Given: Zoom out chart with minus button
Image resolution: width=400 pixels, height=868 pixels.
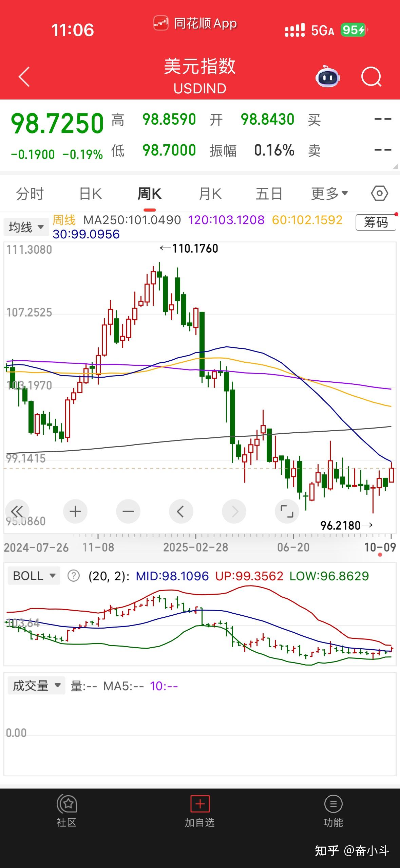Looking at the screenshot, I should (128, 511).
